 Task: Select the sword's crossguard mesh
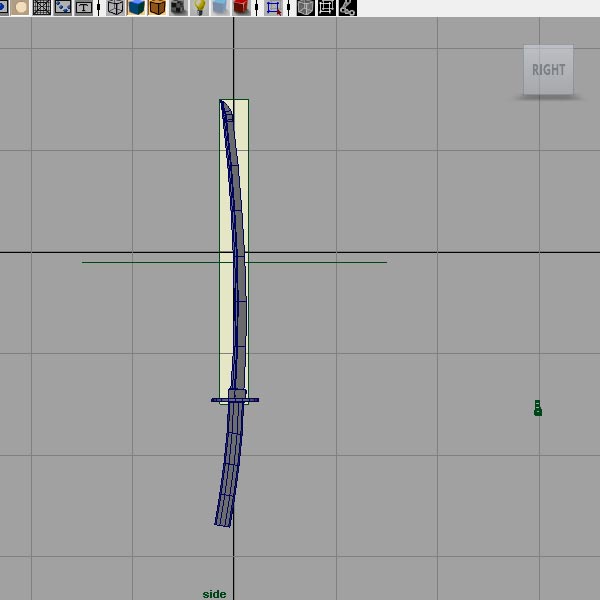[x=235, y=400]
